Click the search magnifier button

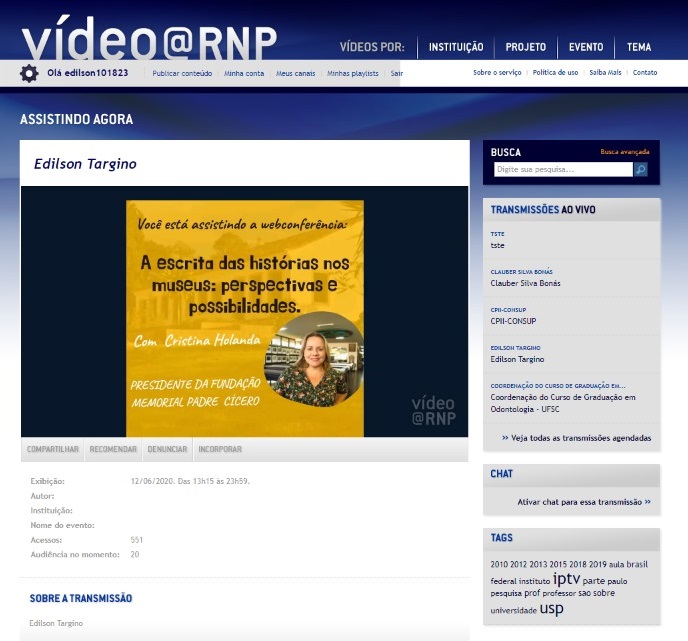[x=641, y=170]
